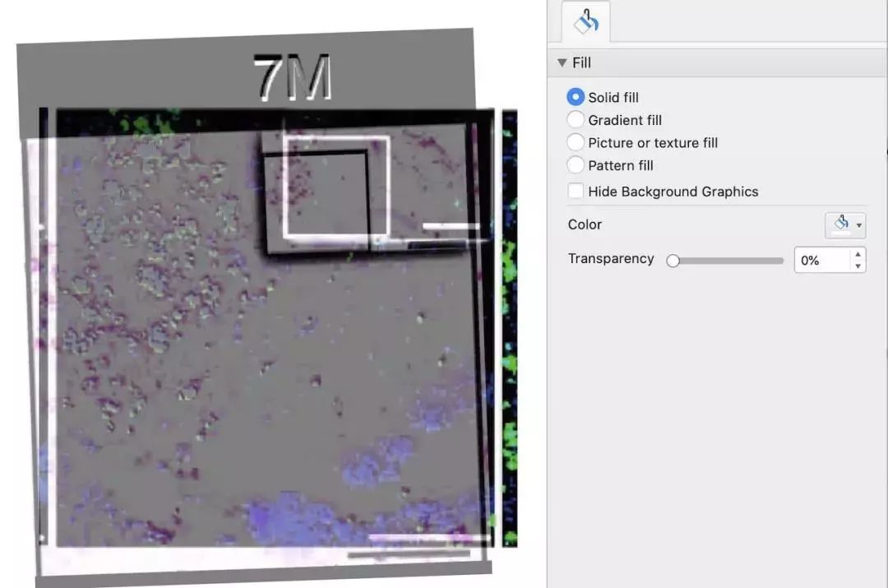Increase transparency with the up stepper arrow
Image resolution: width=888 pixels, height=588 pixels.
coord(858,255)
